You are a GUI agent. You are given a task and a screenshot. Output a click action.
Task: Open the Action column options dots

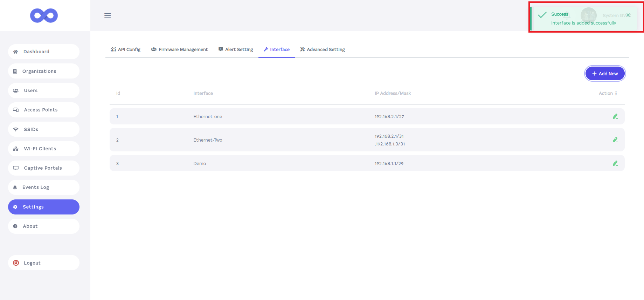[x=616, y=93]
